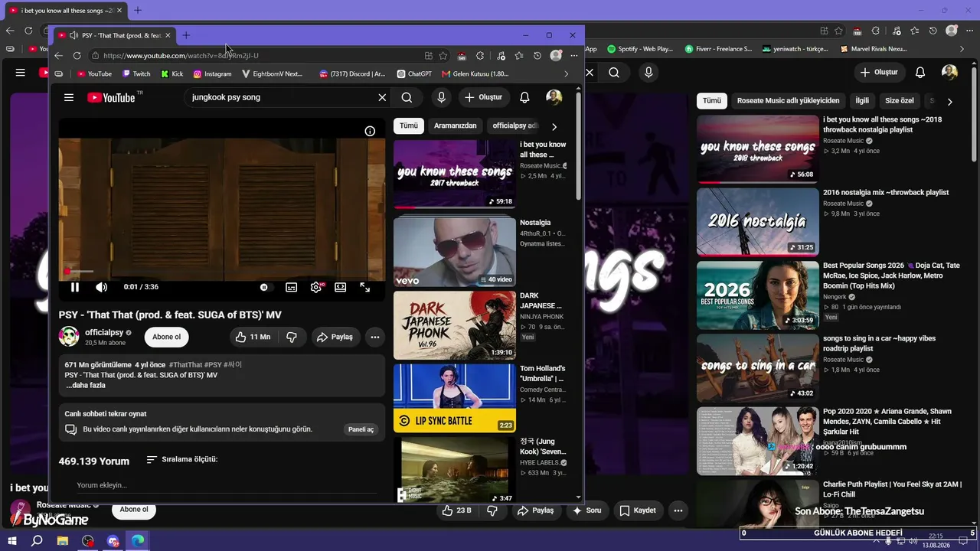Favorite this page with the star in front window
Viewport: 980px width, 551px height.
443,56
